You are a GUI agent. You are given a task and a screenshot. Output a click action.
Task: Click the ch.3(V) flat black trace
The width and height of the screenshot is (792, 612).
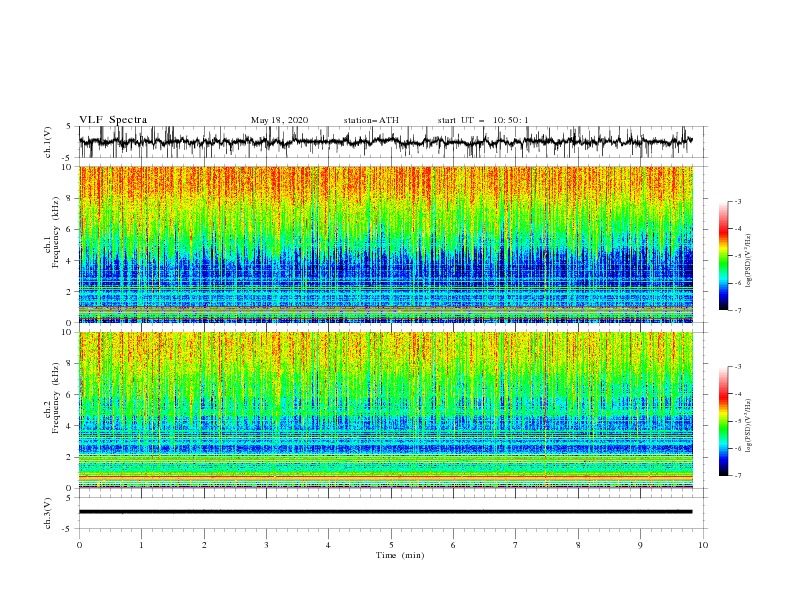click(x=385, y=512)
